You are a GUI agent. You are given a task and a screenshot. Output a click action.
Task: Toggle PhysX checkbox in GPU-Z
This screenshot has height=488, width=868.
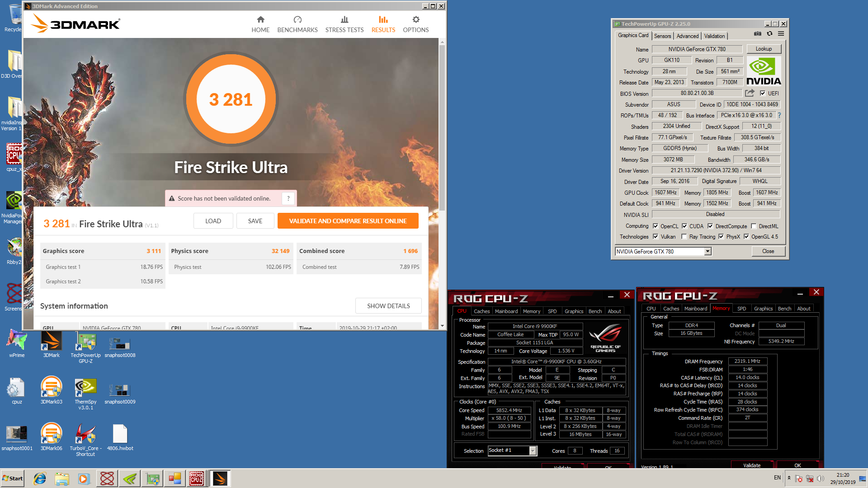[721, 237]
